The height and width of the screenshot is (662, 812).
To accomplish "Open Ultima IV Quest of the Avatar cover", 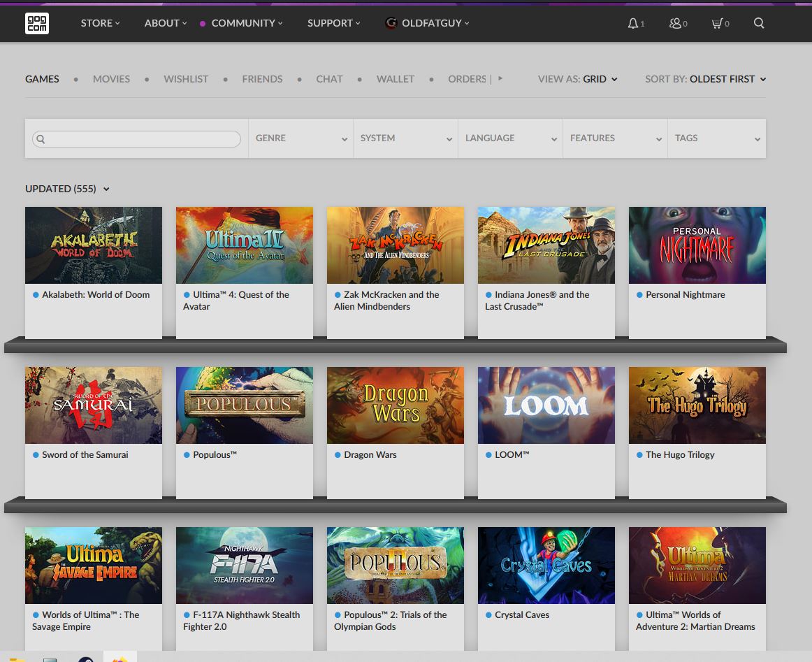I will tap(245, 245).
